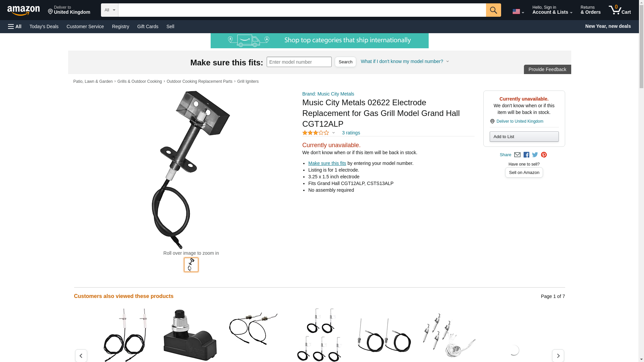Open the shopping cart icon

coord(620,10)
